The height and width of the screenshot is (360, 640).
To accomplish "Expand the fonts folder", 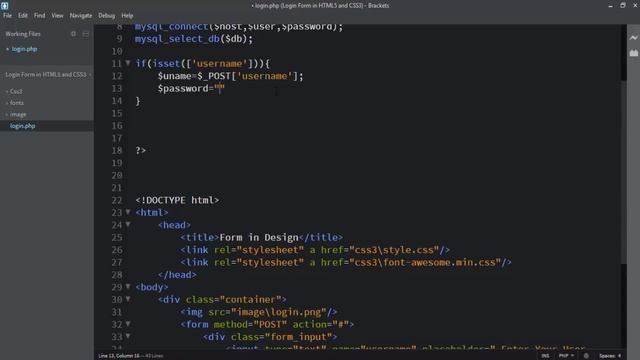I will [x=16, y=103].
